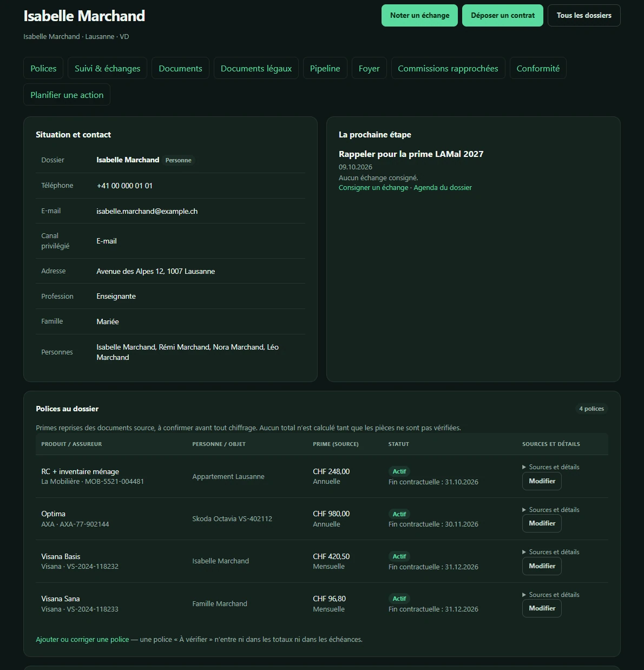Open the Polices tab

43,68
